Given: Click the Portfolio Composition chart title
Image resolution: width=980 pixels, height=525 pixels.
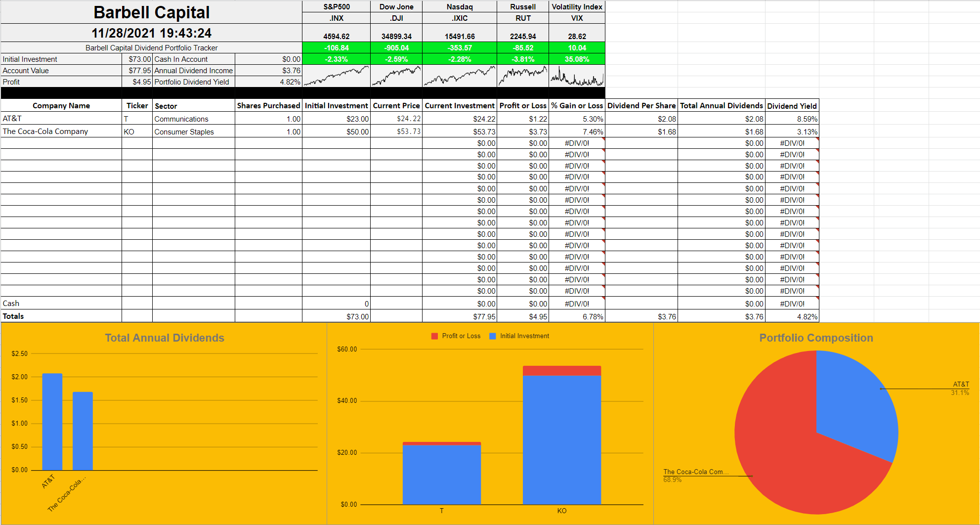Looking at the screenshot, I should 816,338.
